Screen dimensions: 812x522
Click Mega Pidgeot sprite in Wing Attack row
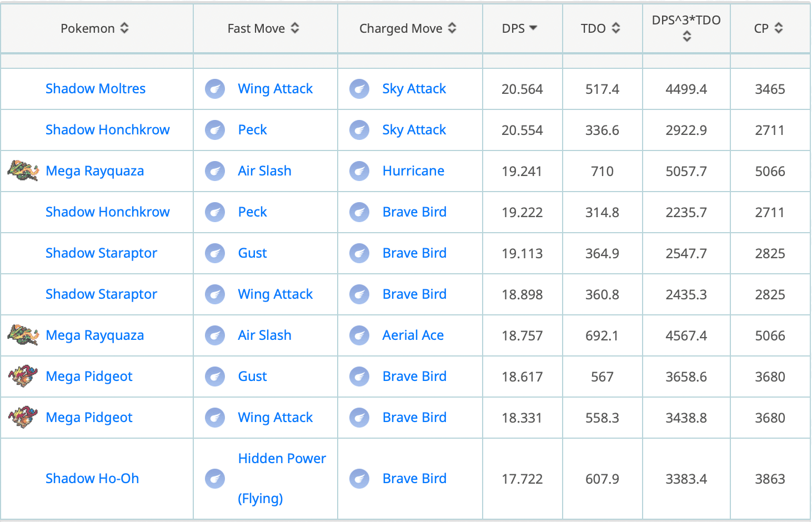point(23,417)
